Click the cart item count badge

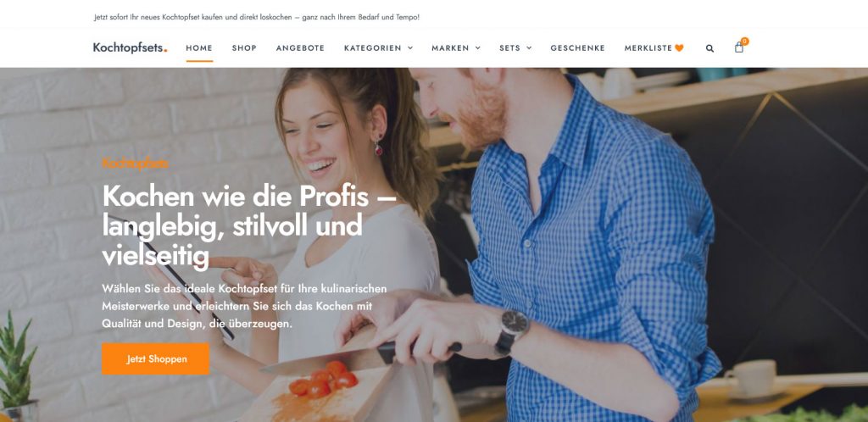(x=744, y=41)
